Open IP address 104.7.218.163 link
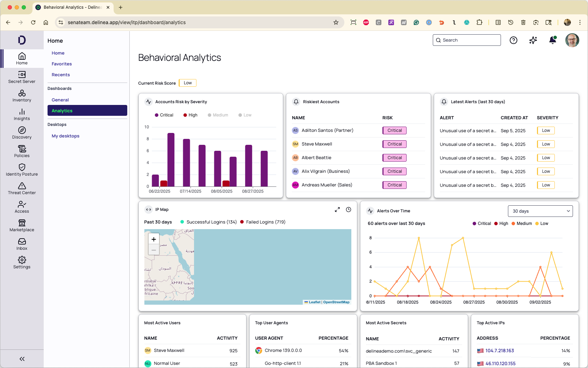Viewport: 588px width, 368px height. (x=499, y=351)
